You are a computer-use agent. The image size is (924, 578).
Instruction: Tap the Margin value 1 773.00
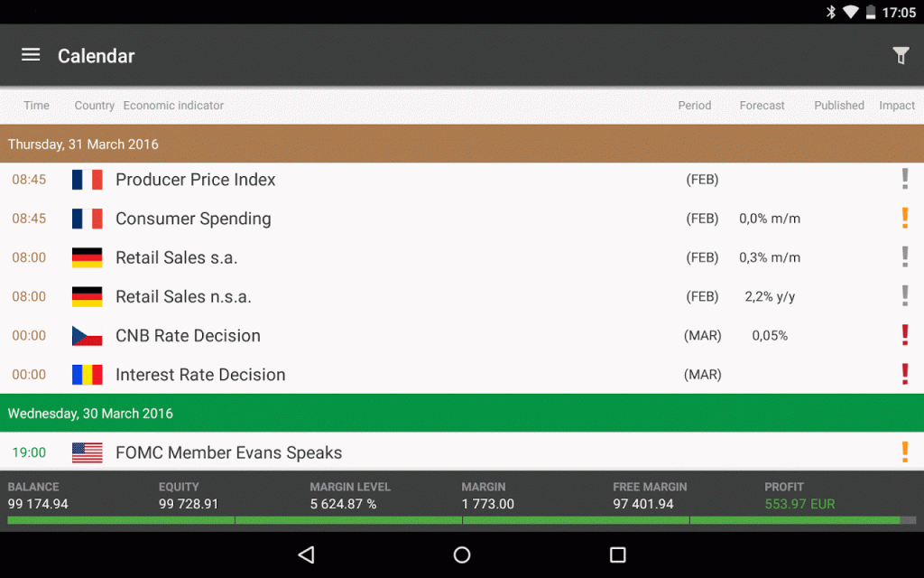pos(488,504)
